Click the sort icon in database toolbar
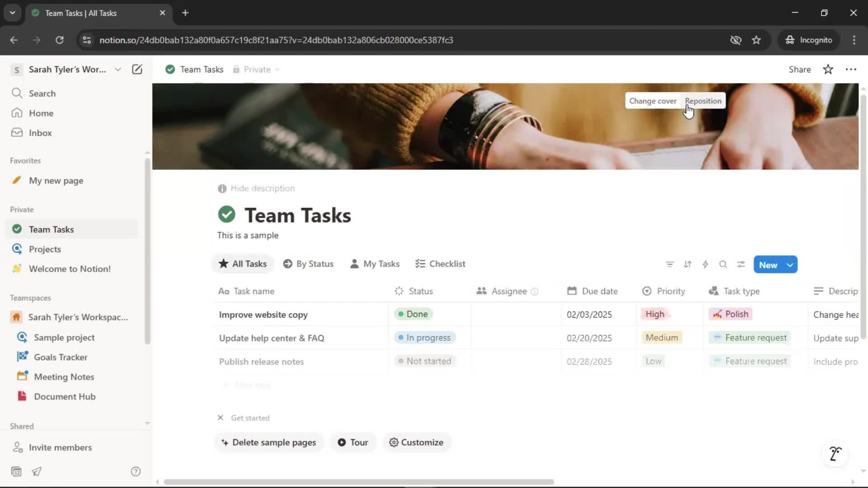 pyautogui.click(x=688, y=264)
